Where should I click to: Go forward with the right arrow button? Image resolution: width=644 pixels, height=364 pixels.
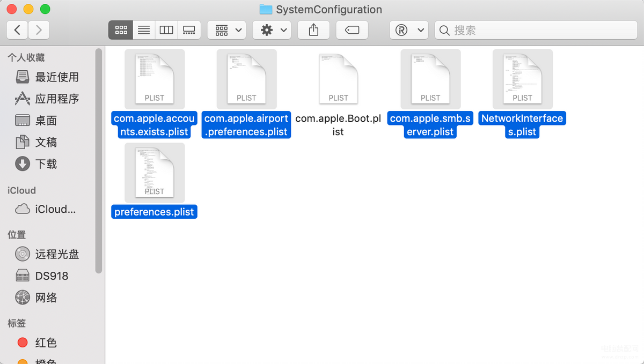coord(39,30)
